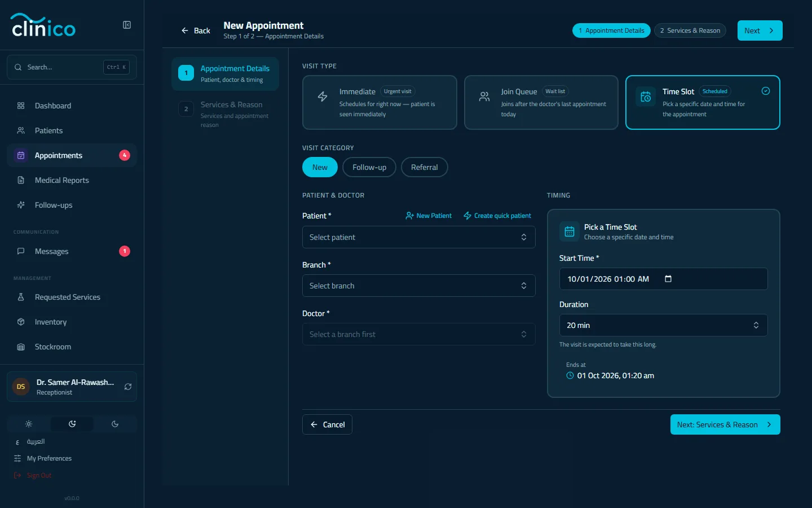The height and width of the screenshot is (508, 812).
Task: Open Medical Reports section
Action: coord(72,180)
